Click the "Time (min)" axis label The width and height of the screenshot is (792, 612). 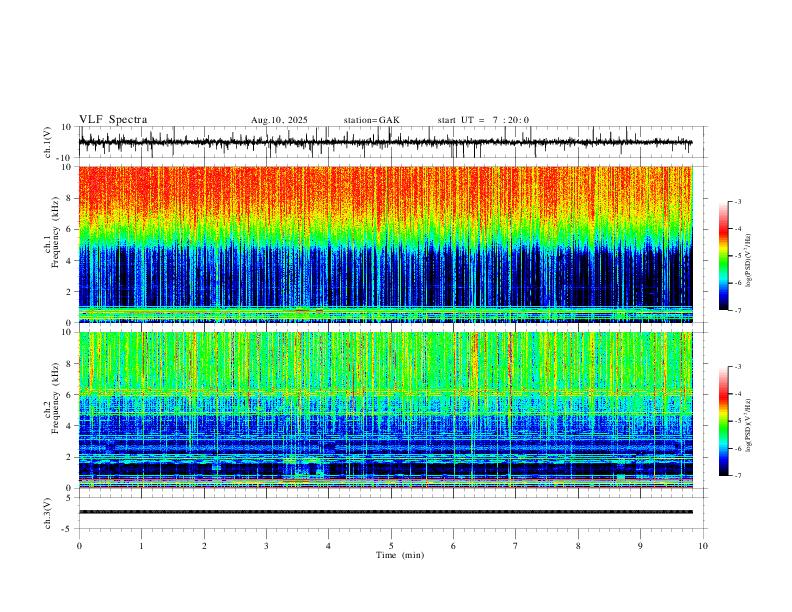(400, 555)
